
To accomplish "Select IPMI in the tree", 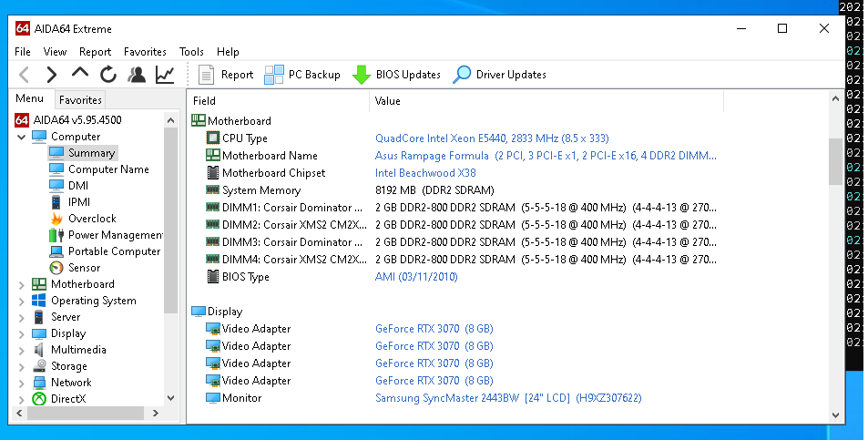I will click(79, 202).
